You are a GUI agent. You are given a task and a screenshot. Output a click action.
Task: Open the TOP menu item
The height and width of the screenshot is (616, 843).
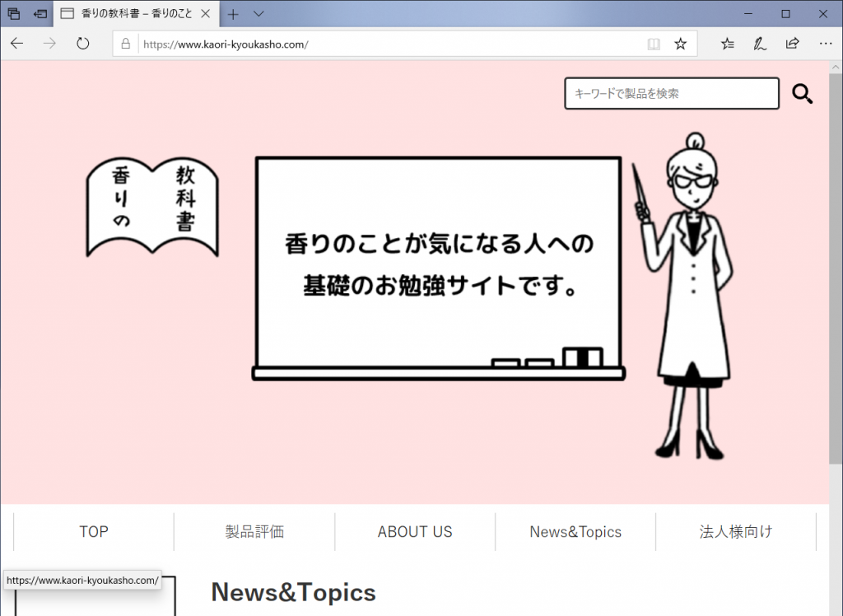pyautogui.click(x=94, y=531)
